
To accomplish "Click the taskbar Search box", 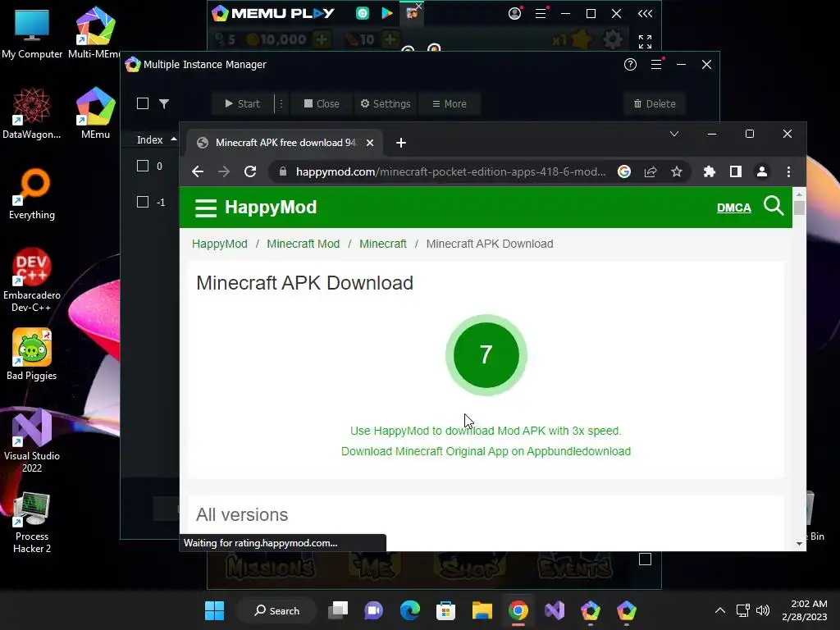I will [276, 610].
